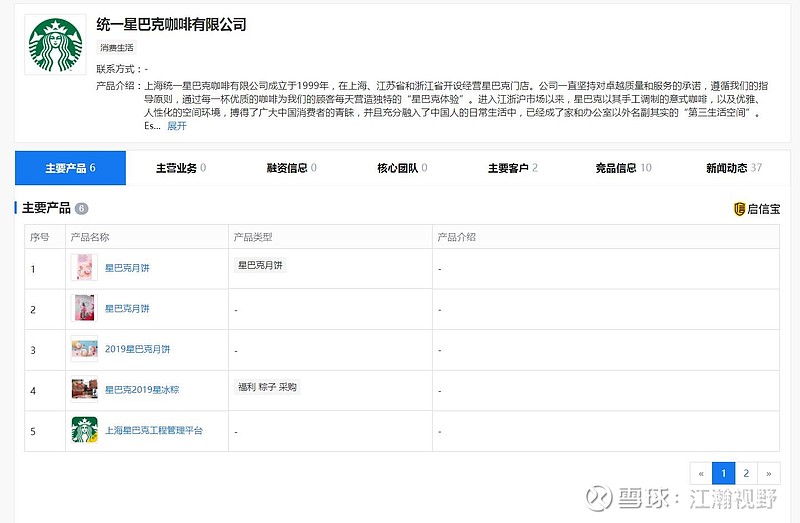The width and height of the screenshot is (800, 523).
Task: Open the row 1 星巴克月饼 product thumbnail
Action: coord(84,267)
